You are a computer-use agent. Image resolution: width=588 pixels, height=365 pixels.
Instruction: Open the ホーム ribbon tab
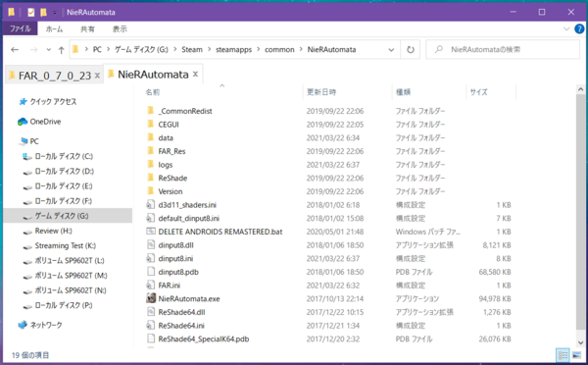54,28
